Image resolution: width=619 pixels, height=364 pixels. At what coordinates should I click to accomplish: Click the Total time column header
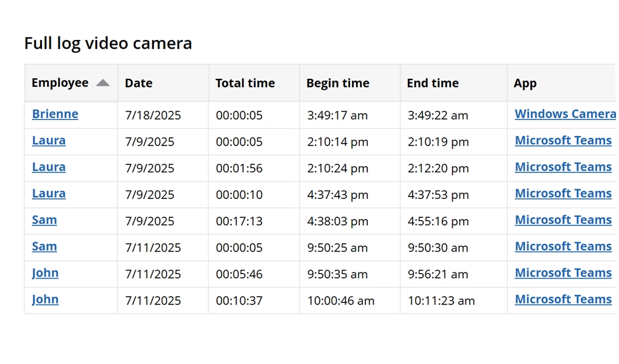pos(245,83)
